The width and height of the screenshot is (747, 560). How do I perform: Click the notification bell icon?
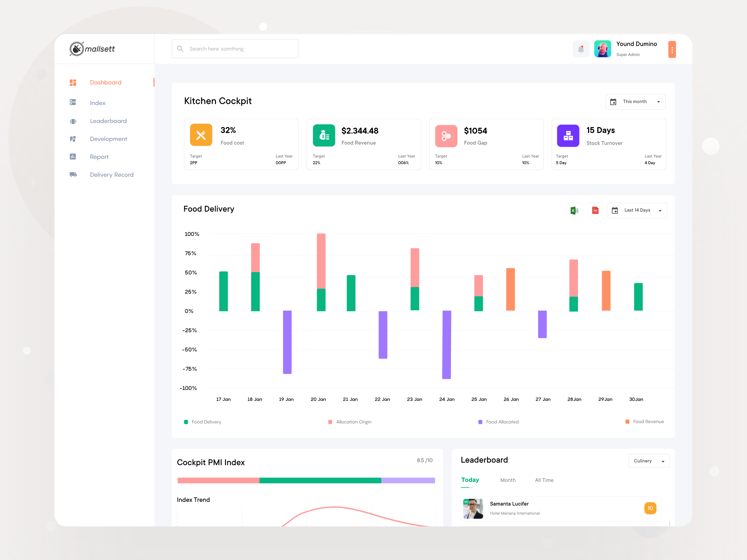[581, 49]
